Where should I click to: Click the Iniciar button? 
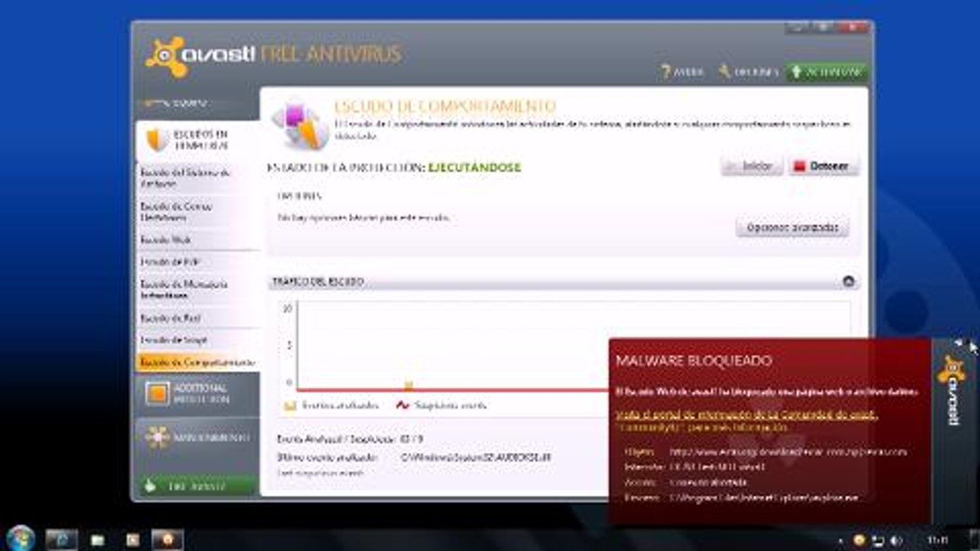point(752,166)
